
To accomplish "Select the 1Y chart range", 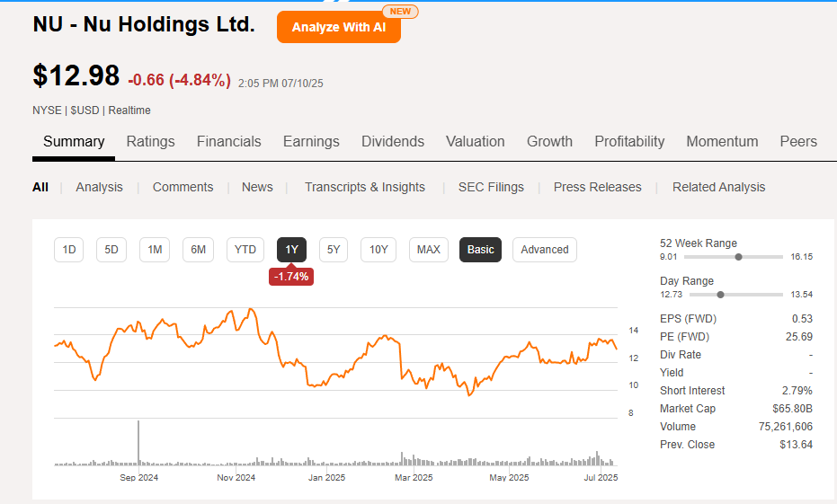I will [291, 250].
